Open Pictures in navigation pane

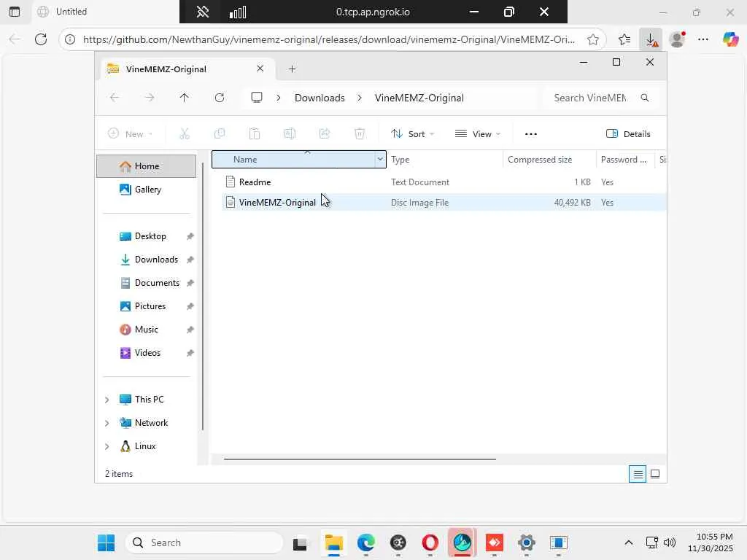(x=150, y=306)
